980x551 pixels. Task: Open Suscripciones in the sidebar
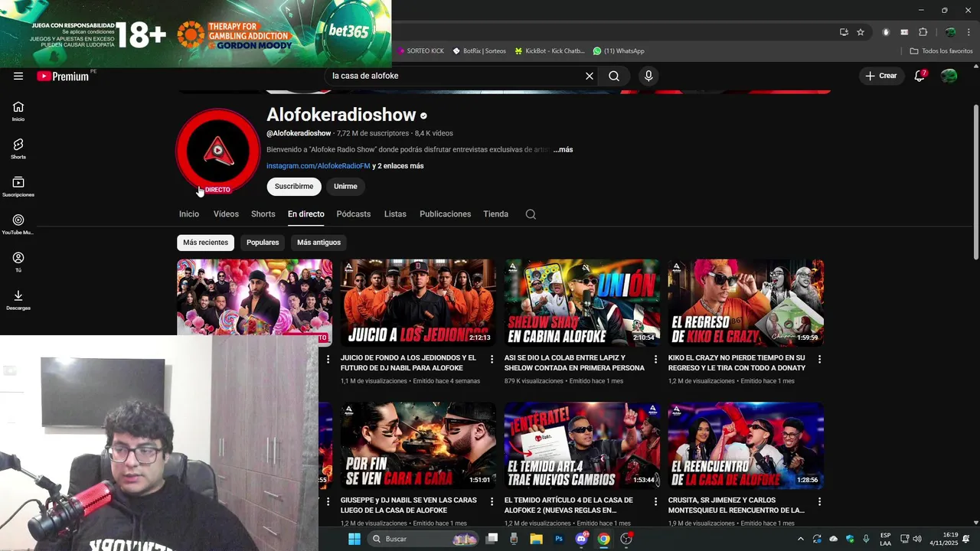click(18, 187)
